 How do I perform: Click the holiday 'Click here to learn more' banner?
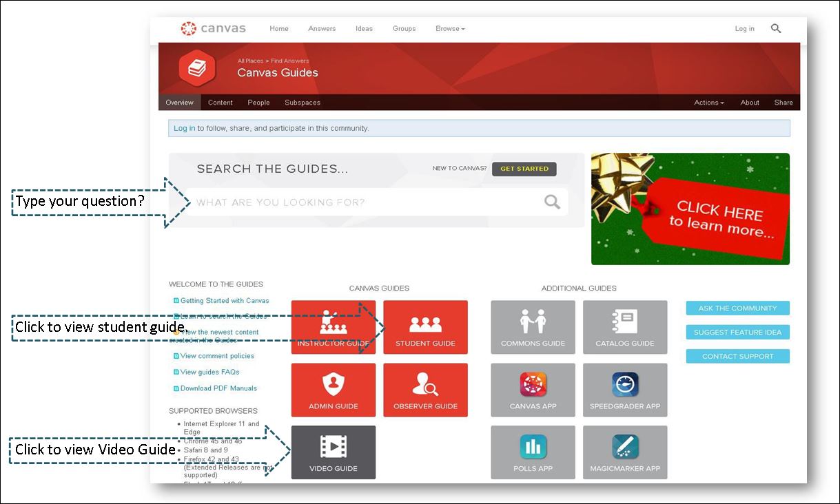tap(690, 209)
